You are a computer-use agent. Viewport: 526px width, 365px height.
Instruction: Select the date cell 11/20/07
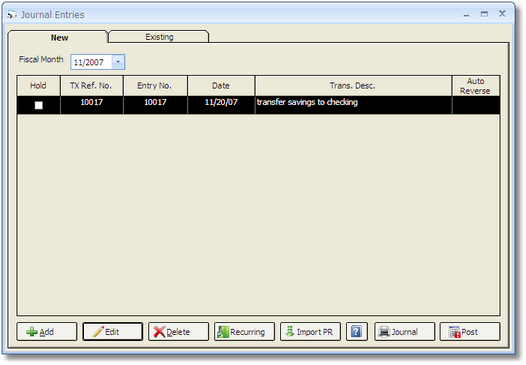[x=221, y=105]
